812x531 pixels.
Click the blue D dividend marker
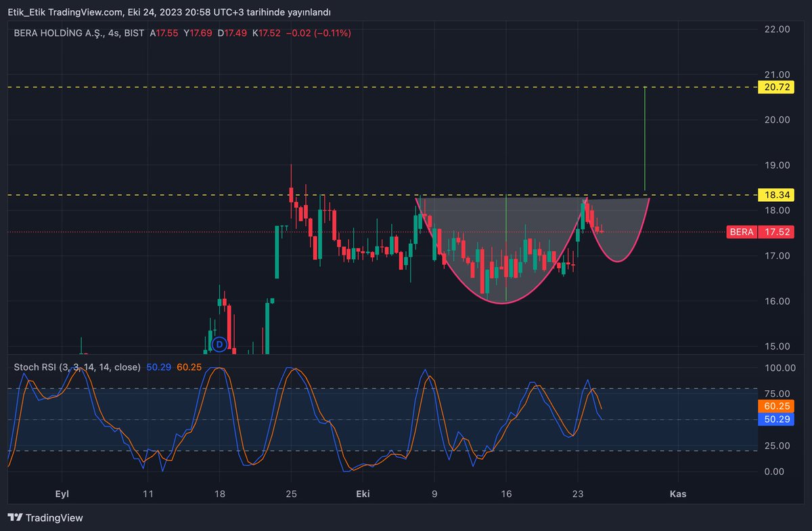click(x=219, y=345)
